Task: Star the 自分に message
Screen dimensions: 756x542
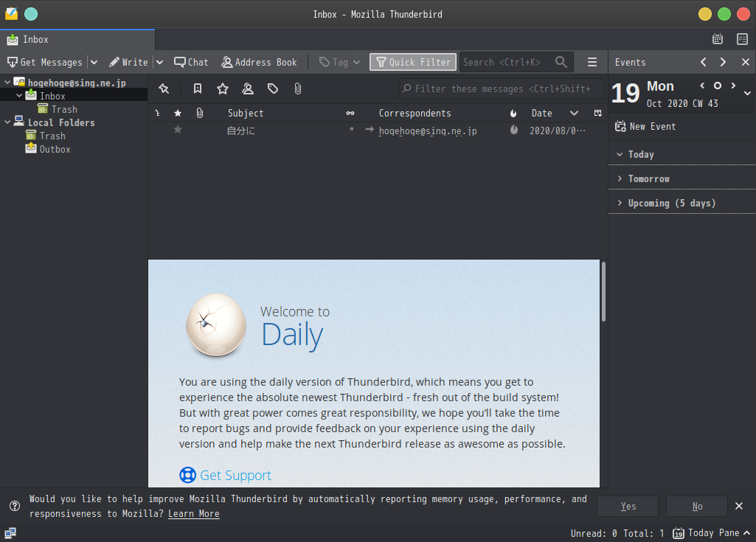Action: tap(178, 130)
